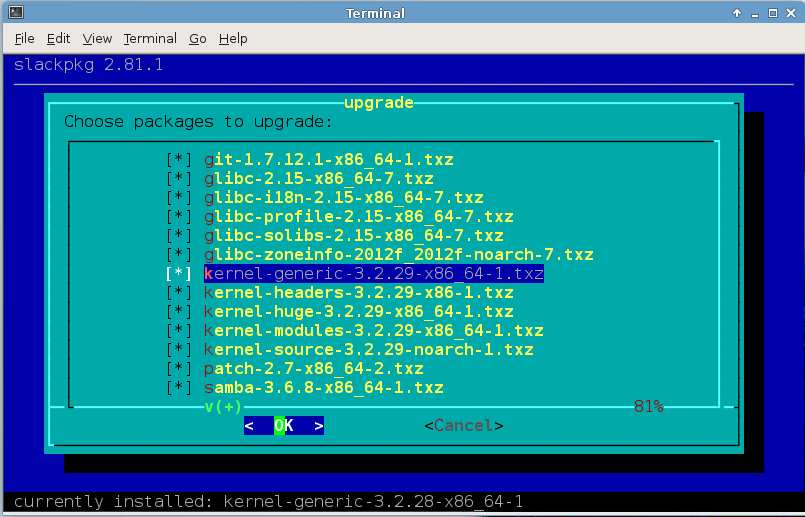The width and height of the screenshot is (805, 517).
Task: Toggle the highlighted kernel-generic checkbox
Action: tap(179, 273)
